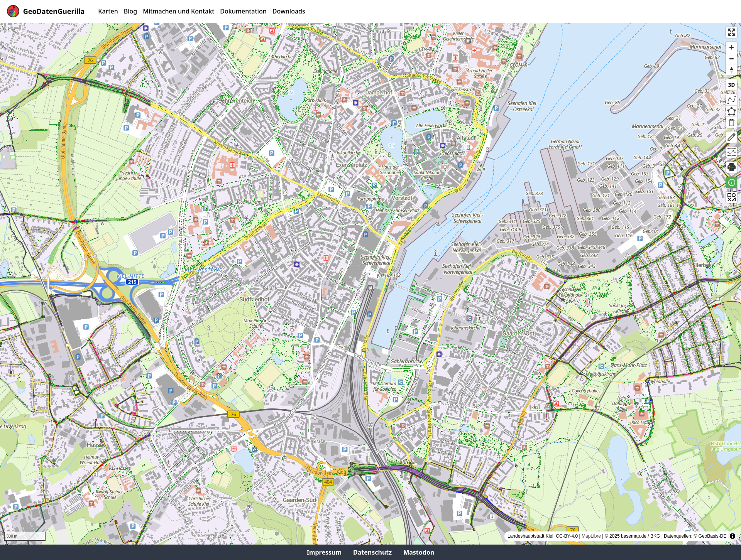Open the Impressum footer link
Image resolution: width=741 pixels, height=560 pixels.
pyautogui.click(x=324, y=552)
